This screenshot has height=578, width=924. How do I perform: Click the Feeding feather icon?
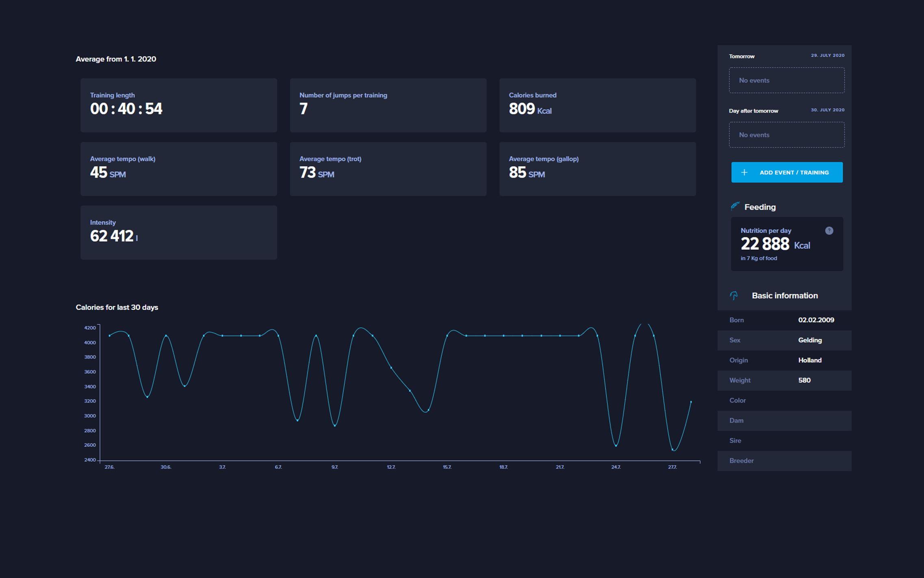click(735, 206)
